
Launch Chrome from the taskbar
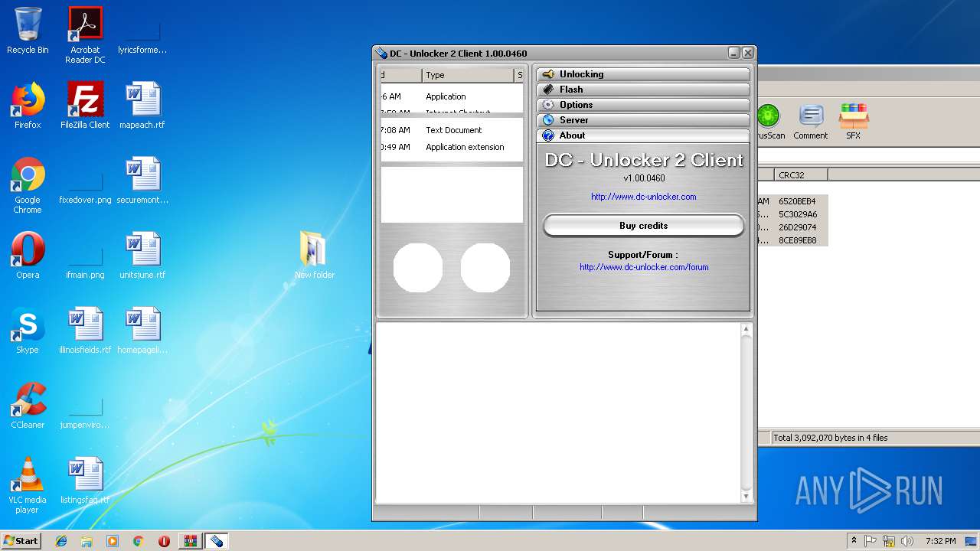(139, 541)
